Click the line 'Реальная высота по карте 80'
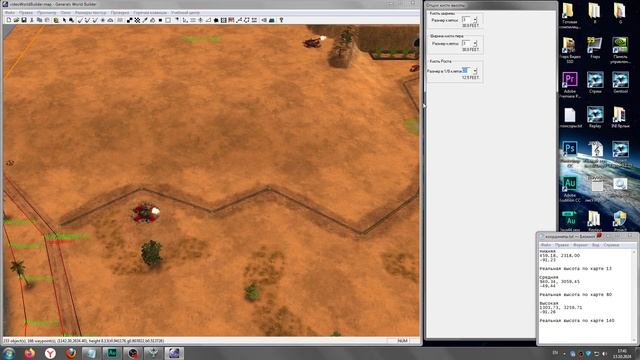The width and height of the screenshot is (640, 360). point(576,294)
